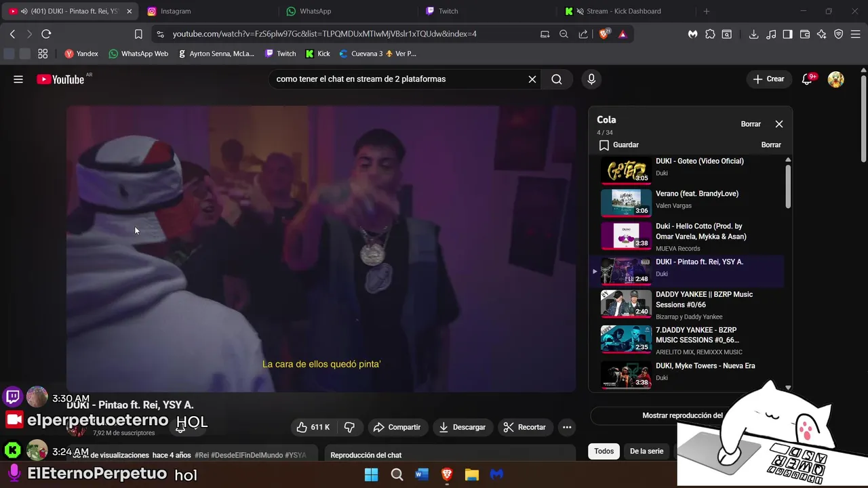
Task: Open the YouTube account avatar menu
Action: click(836, 79)
